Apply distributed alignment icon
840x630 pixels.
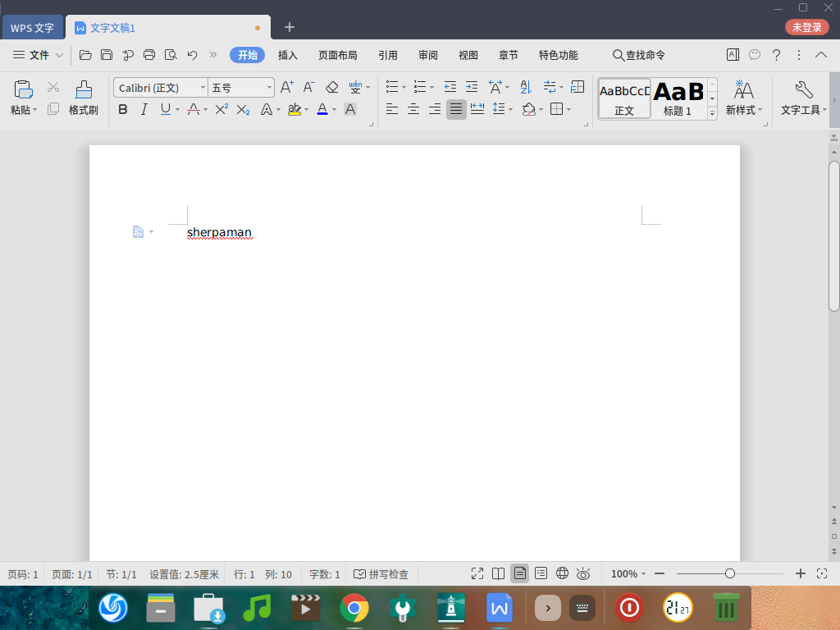click(x=477, y=109)
